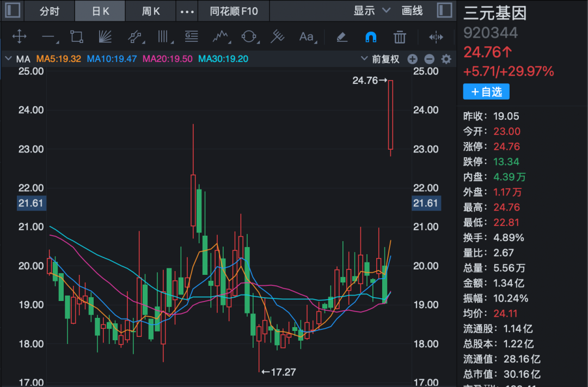Click the horizontal compress chart icon
Viewport: 588px width, 387px height.
[436, 37]
